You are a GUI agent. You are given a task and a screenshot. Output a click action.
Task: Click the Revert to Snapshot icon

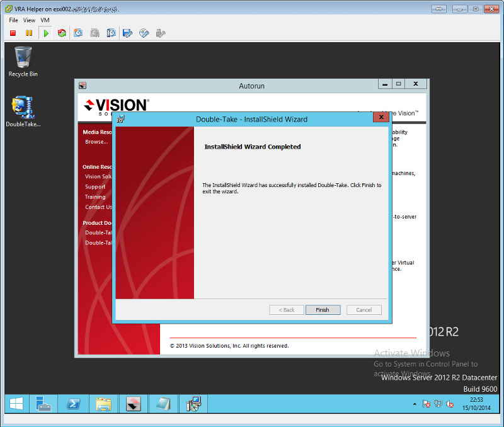(x=95, y=33)
